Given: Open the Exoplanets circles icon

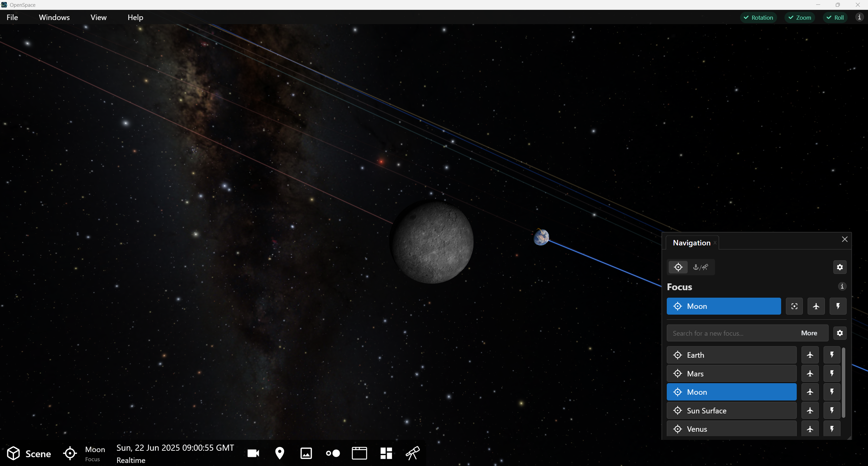Looking at the screenshot, I should click(x=333, y=453).
